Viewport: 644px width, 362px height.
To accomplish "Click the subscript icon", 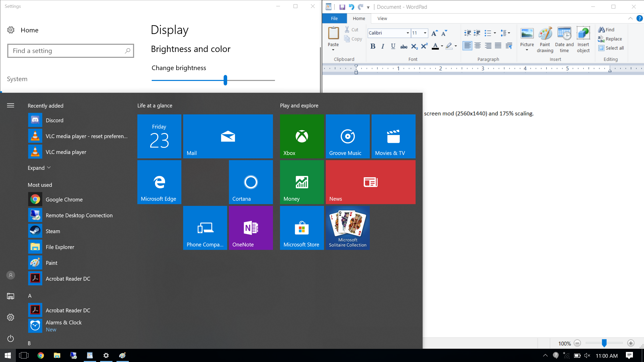I will [414, 47].
